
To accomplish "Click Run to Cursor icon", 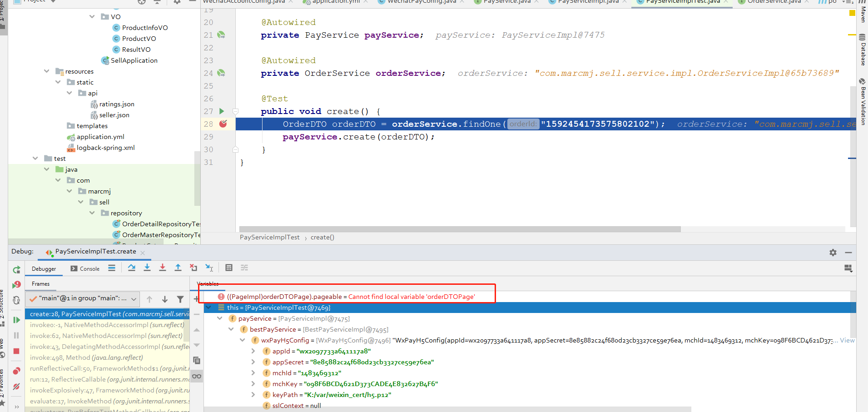I will tap(209, 268).
